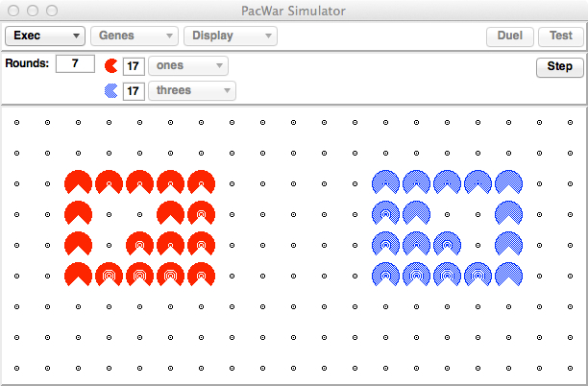
Task: Click the bottom-right empty grid cell
Action: [570, 368]
